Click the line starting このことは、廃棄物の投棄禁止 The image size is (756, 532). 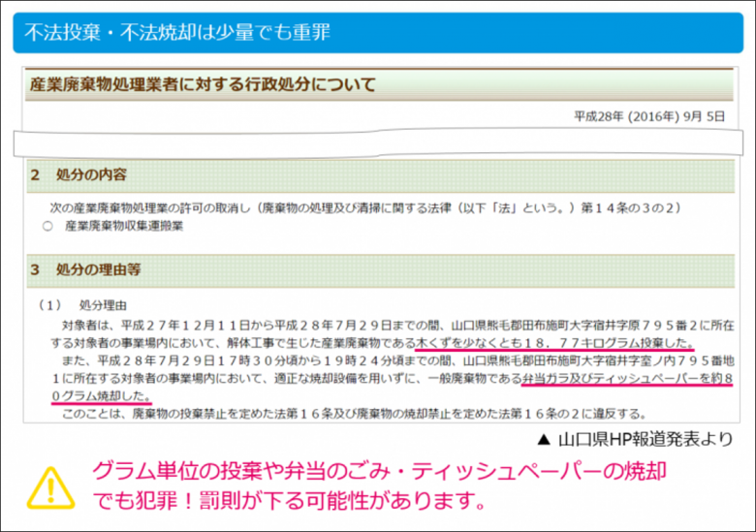pos(355,414)
